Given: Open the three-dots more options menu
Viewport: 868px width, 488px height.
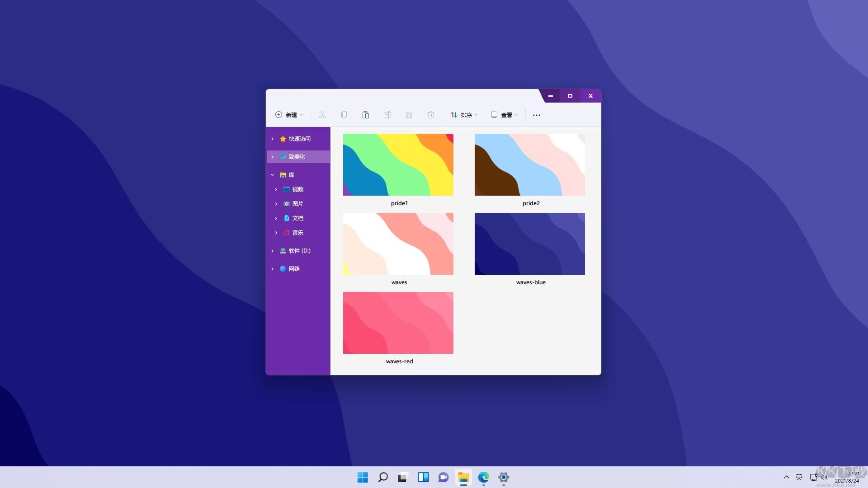Looking at the screenshot, I should point(536,115).
